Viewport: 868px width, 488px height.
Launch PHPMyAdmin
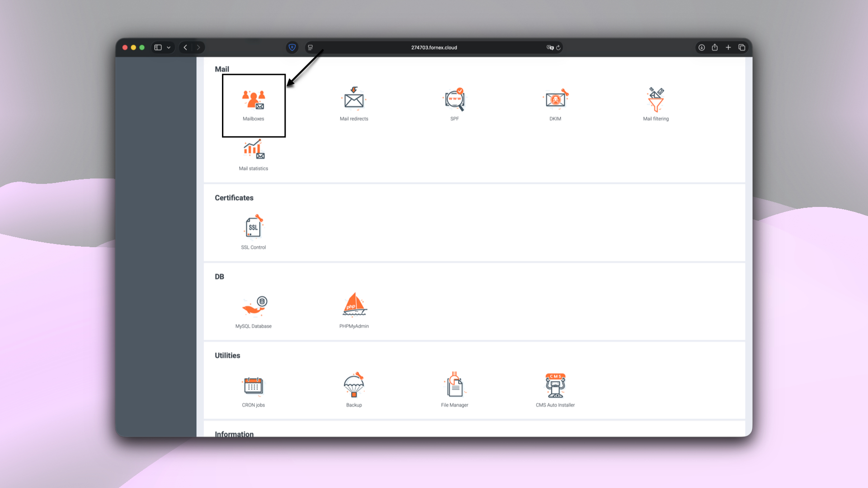(354, 310)
